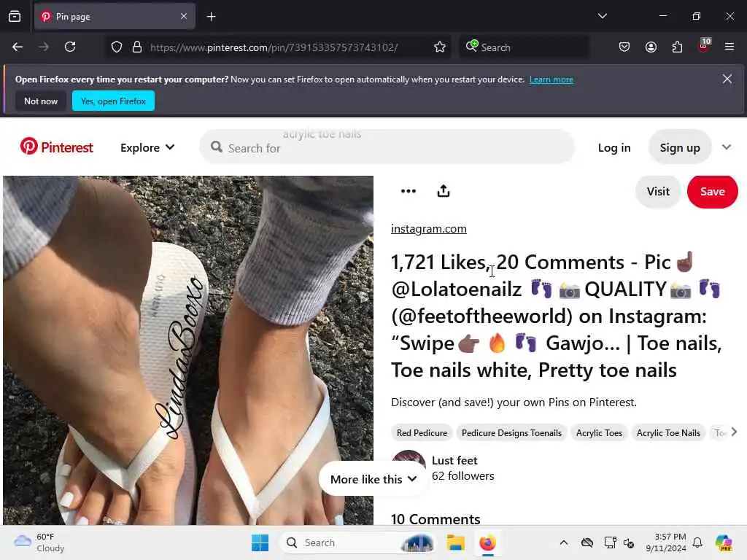Click 62 followers text
Screen dimensions: 747x560
click(x=462, y=475)
